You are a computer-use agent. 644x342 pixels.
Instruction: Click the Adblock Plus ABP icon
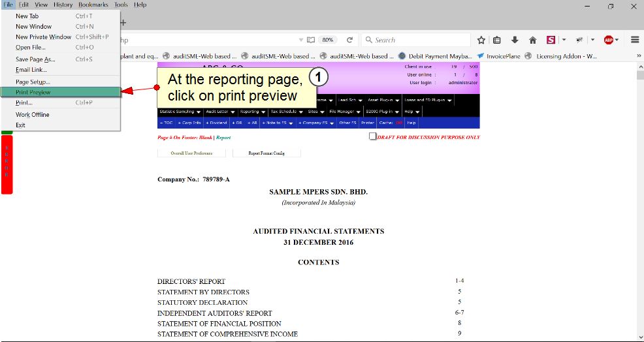[x=609, y=40]
